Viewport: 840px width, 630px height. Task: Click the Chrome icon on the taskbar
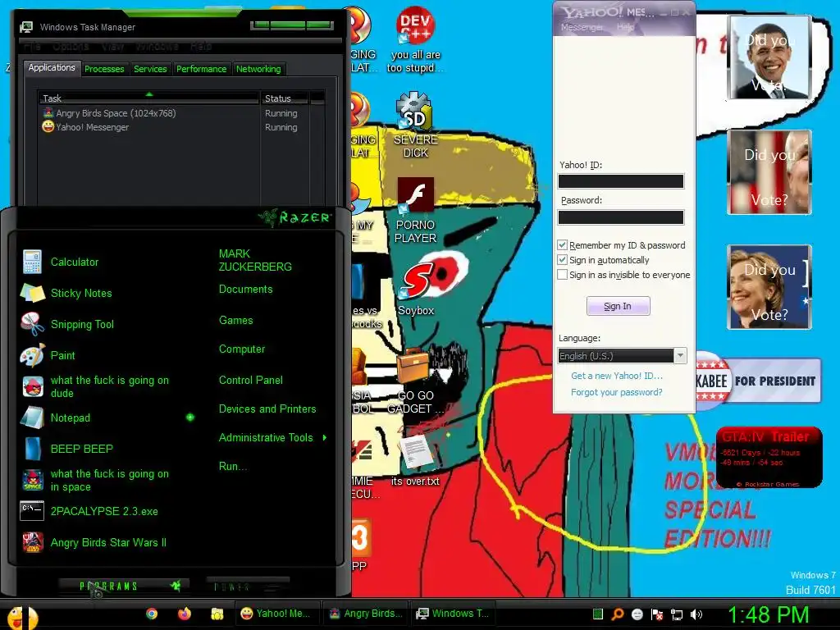coord(152,614)
